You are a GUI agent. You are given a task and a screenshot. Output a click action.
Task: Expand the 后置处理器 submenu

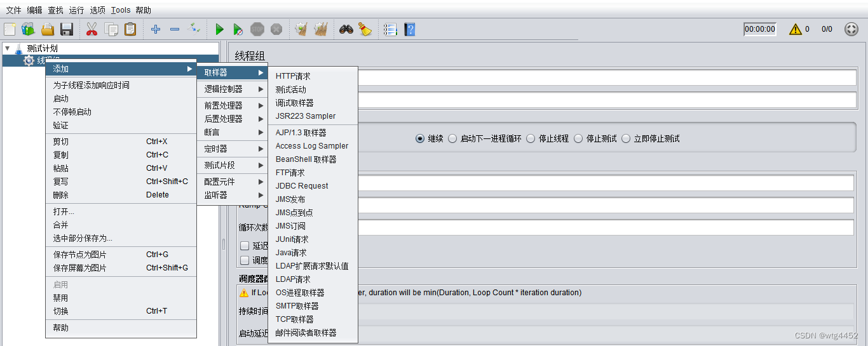233,119
